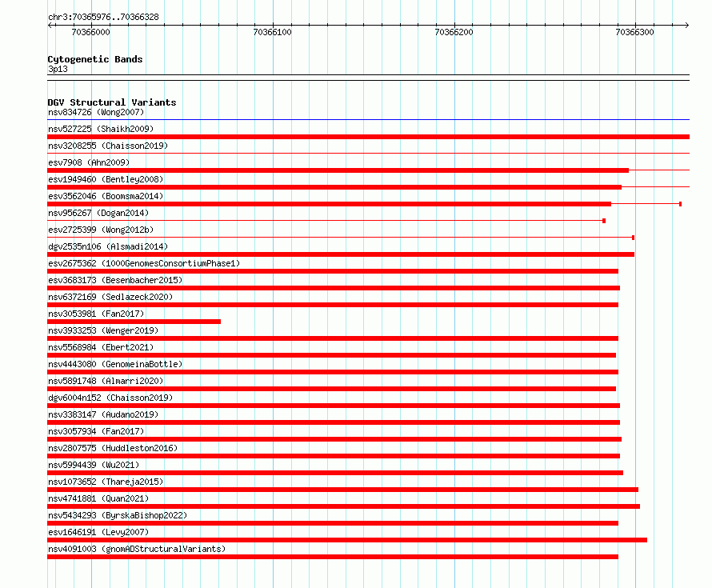Click esv3683173 (Besenbacher2015) label
The width and height of the screenshot is (712, 588).
coord(115,280)
